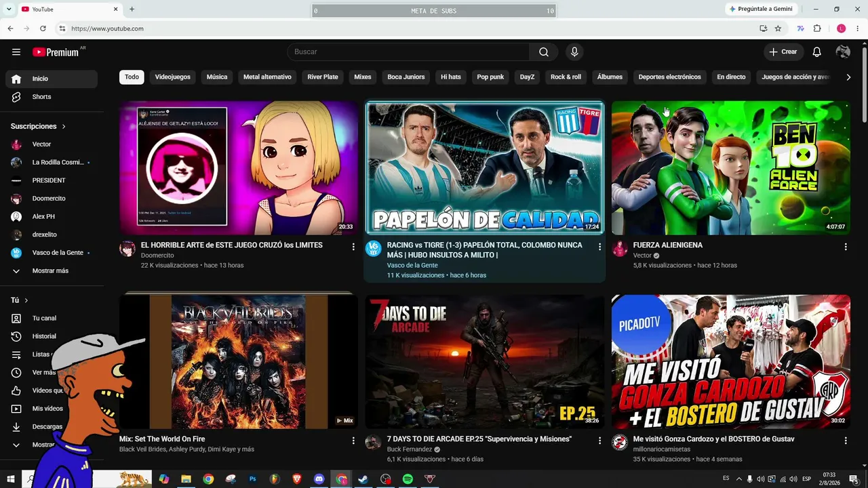Open Inicio in the sidebar

52,79
